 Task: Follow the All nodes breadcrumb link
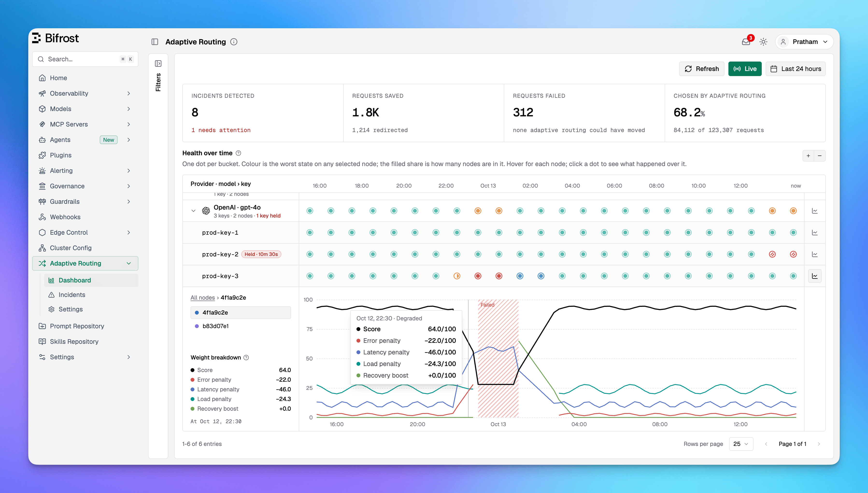click(x=203, y=298)
